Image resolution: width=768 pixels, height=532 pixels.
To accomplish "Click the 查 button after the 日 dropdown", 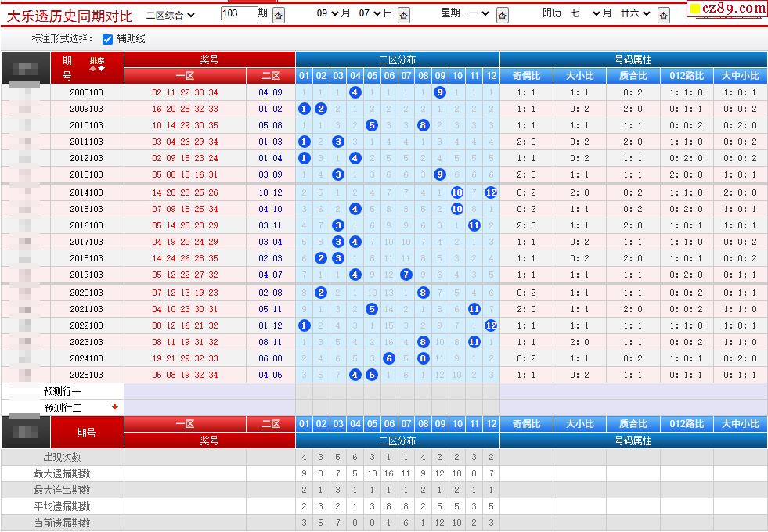I will (x=404, y=15).
